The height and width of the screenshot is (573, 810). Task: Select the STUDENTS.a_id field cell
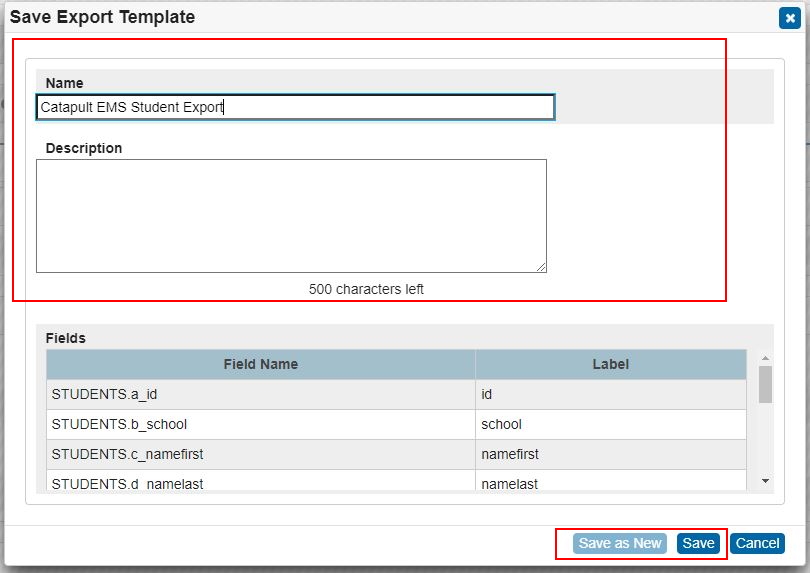click(x=261, y=394)
